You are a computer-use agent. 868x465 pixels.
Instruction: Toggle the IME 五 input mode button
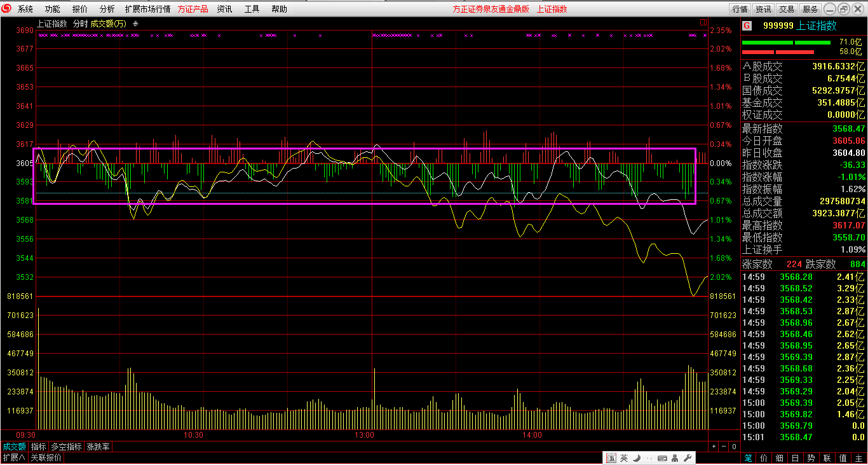611,458
